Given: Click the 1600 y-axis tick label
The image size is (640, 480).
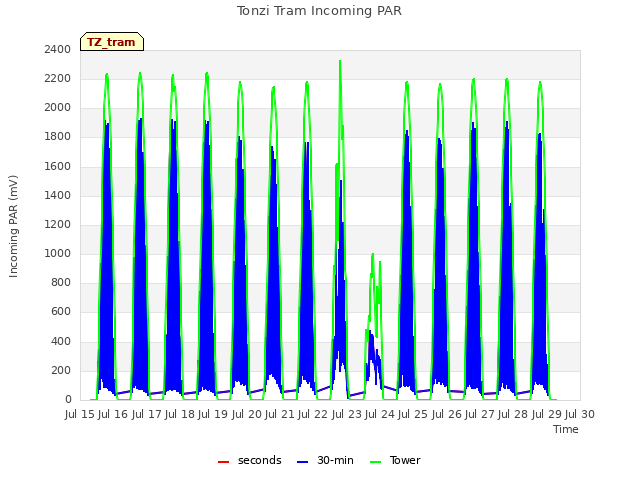Looking at the screenshot, I should [58, 166].
